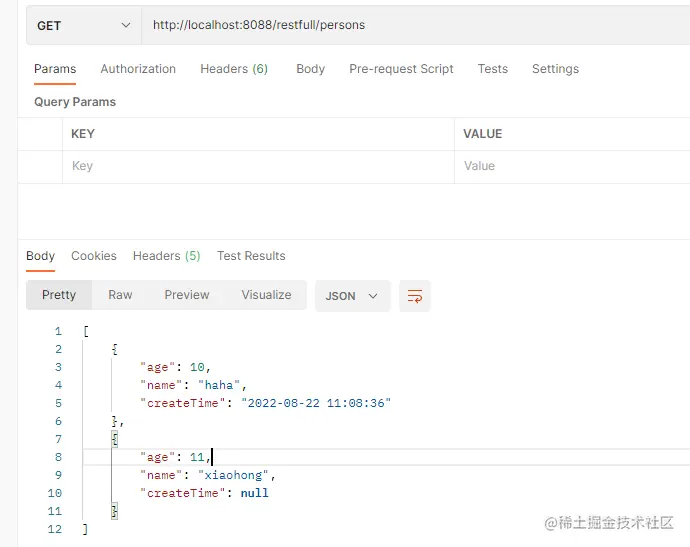Switch response view to Raw
Viewport: 690px width, 547px height.
pyautogui.click(x=120, y=295)
